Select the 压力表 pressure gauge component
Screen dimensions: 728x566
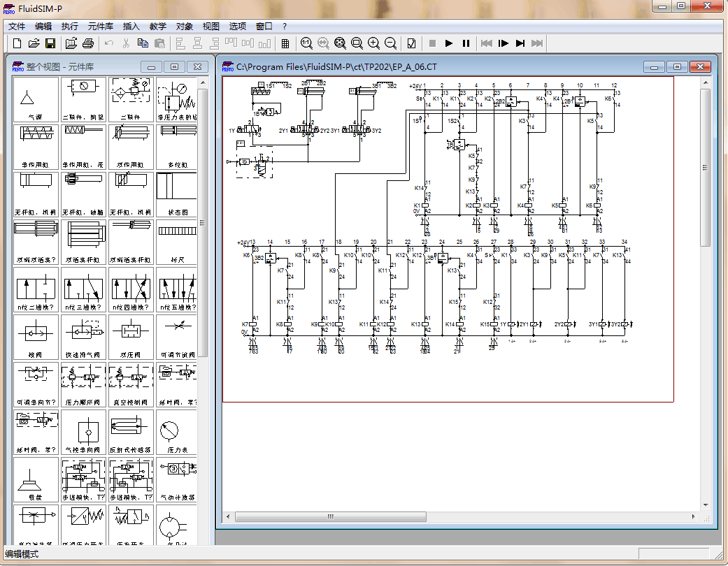pos(177,432)
